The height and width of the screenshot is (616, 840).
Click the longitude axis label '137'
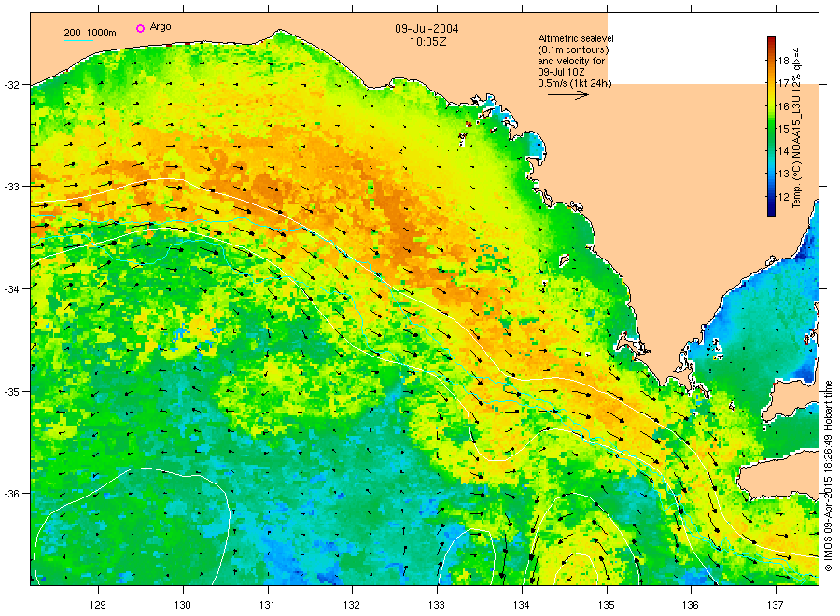click(x=776, y=606)
